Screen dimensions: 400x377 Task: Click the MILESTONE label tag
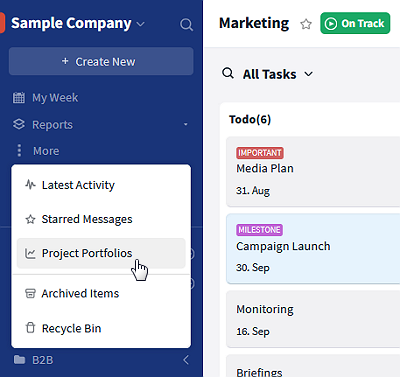click(259, 230)
